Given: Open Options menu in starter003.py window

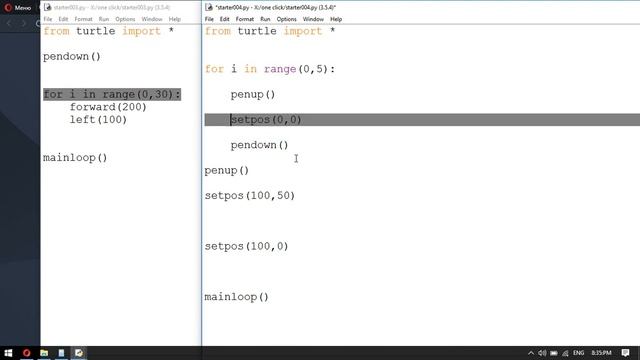Looking at the screenshot, I should [125, 19].
